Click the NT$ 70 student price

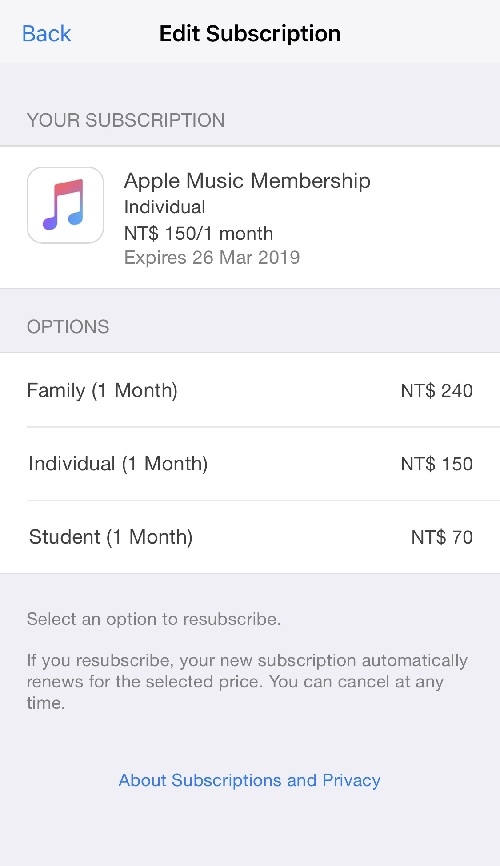[442, 537]
